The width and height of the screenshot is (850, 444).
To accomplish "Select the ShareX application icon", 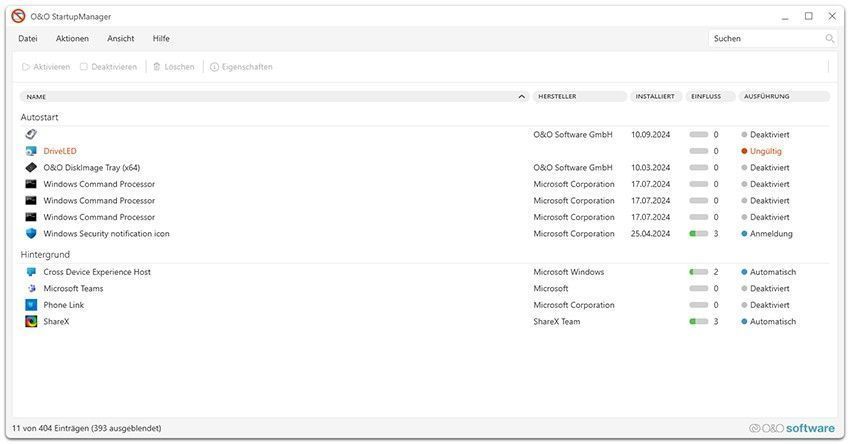I will [x=31, y=322].
